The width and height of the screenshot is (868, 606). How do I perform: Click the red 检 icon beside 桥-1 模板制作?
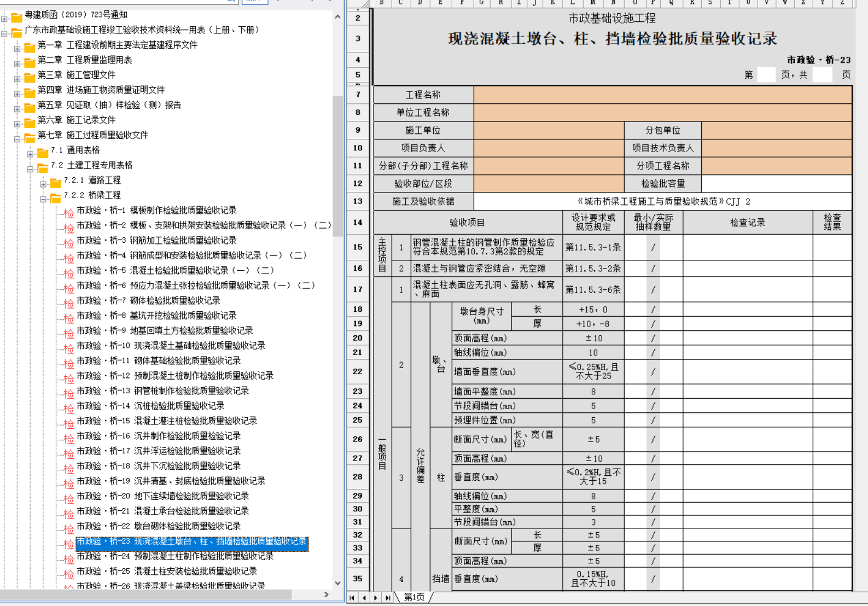pos(68,213)
